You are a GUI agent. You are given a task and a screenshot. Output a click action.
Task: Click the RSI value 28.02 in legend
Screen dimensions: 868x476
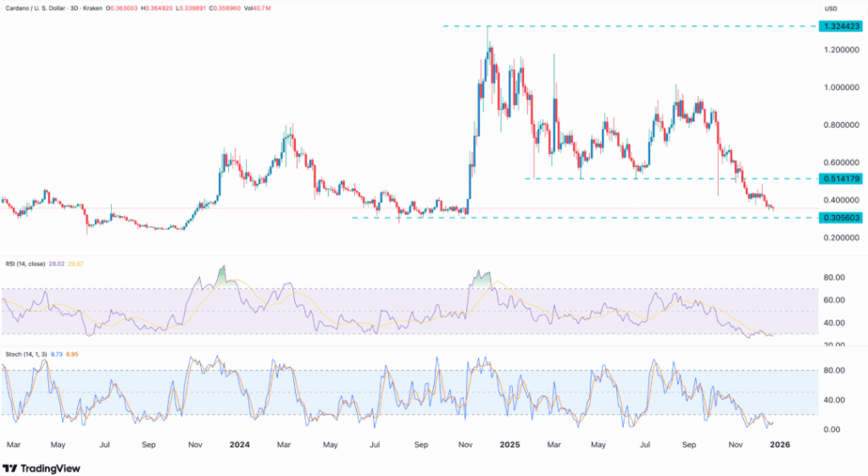57,264
